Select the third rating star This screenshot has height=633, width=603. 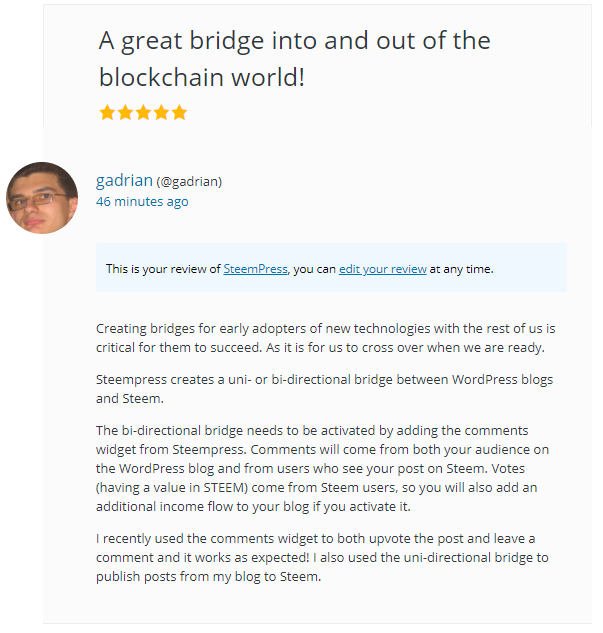coord(143,113)
